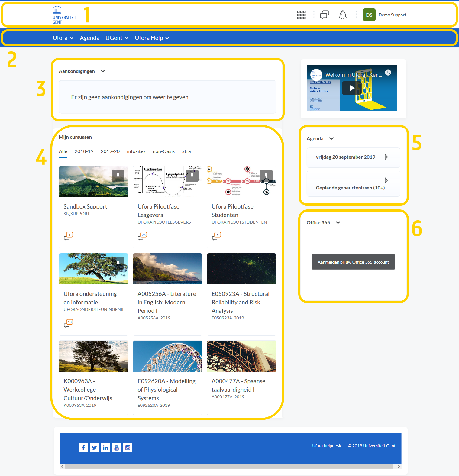Click the Facebook icon in footer
Image resolution: width=459 pixels, height=476 pixels.
[x=83, y=448]
